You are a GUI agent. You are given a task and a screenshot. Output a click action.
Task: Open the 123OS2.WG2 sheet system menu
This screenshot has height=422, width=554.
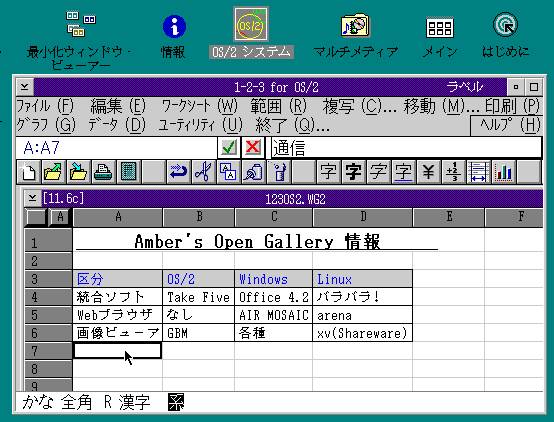tap(32, 198)
